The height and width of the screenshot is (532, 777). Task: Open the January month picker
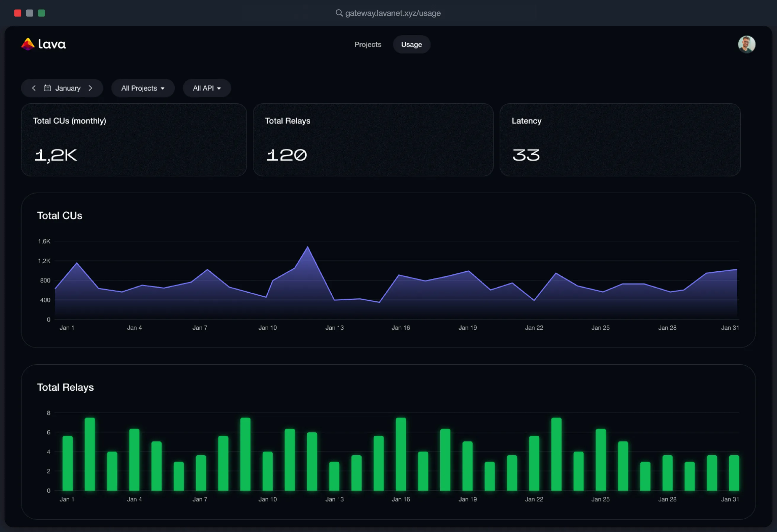[x=68, y=88]
